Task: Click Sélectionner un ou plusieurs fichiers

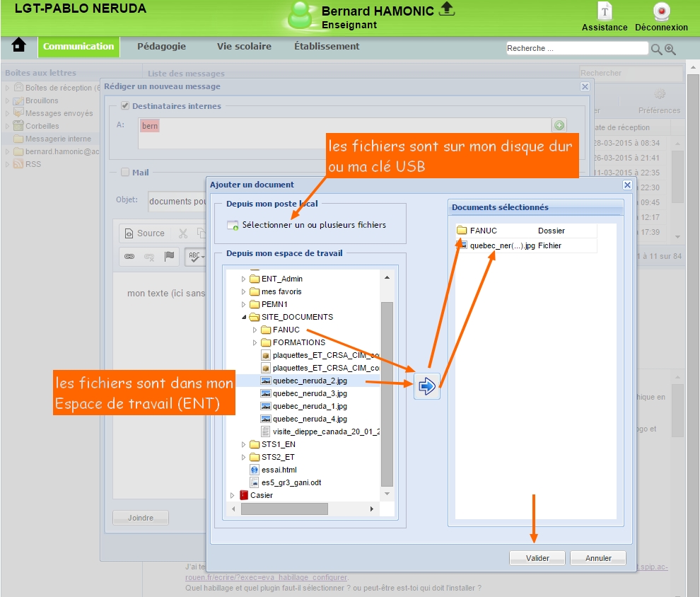Action: (314, 225)
